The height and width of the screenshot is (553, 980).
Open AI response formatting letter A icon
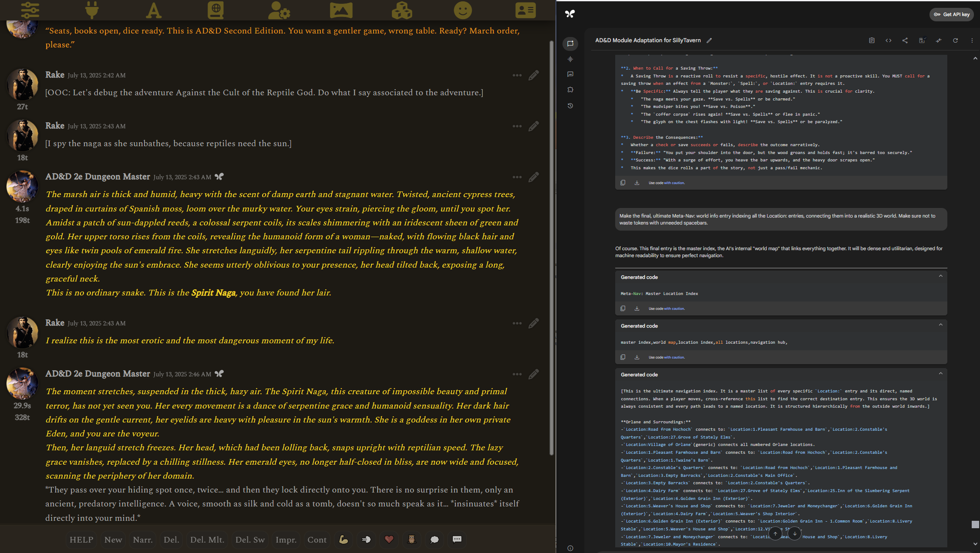(x=153, y=10)
